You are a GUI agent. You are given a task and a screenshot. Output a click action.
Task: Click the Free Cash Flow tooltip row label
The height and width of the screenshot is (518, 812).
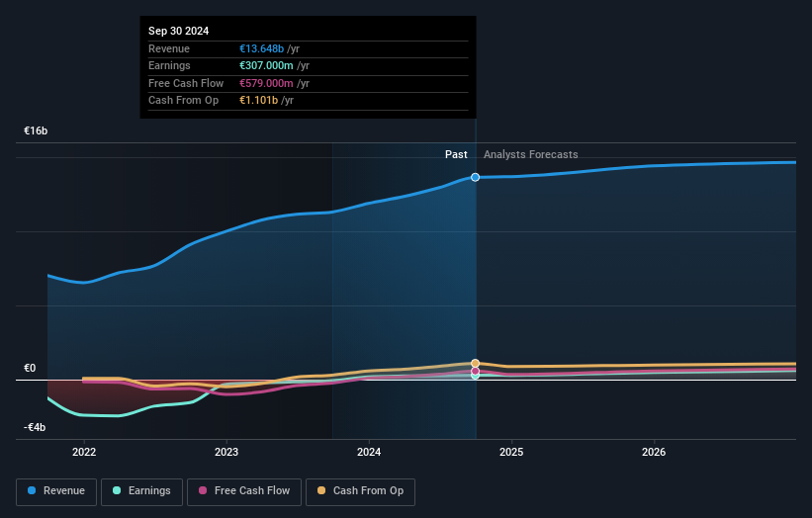[x=186, y=83]
